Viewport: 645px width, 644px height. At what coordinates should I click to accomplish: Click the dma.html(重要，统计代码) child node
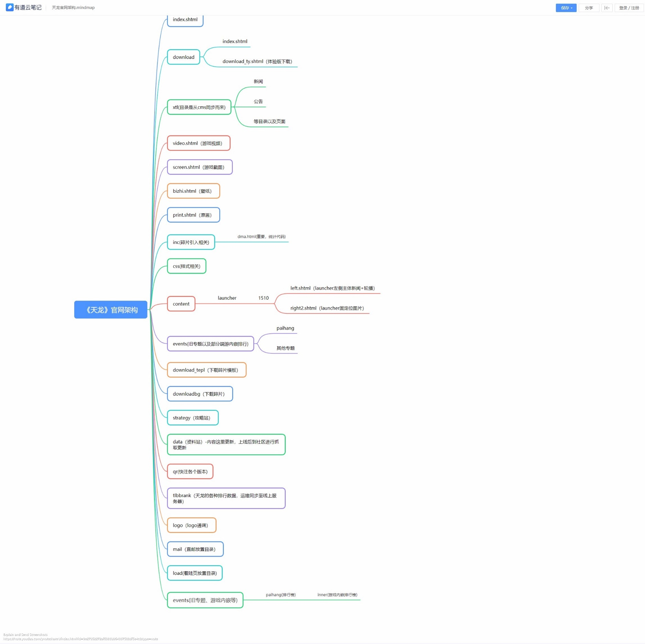click(x=261, y=237)
